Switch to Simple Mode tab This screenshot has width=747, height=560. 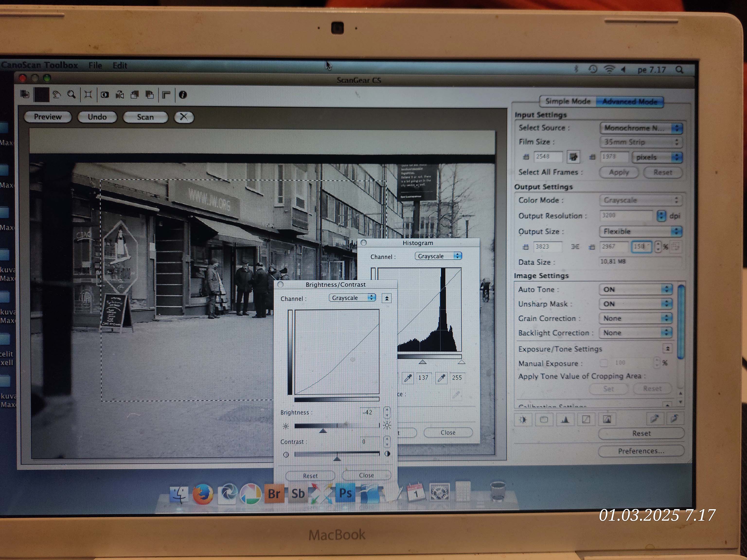568,101
